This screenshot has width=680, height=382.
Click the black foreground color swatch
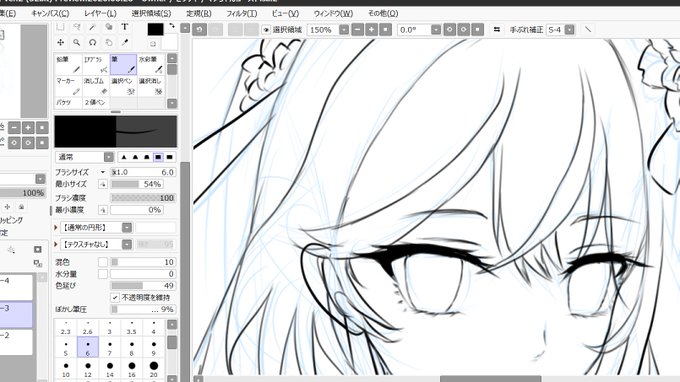coord(155,29)
